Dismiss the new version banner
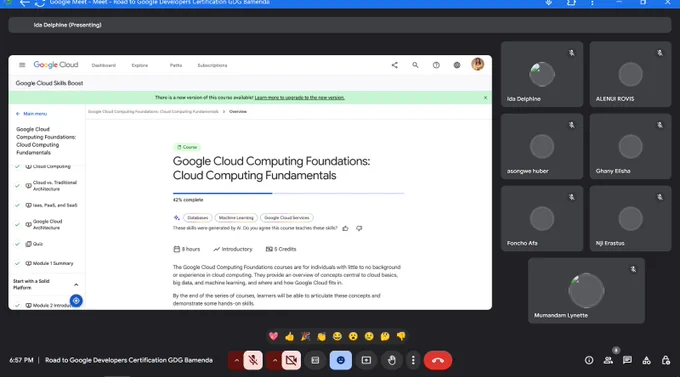This screenshot has width=680, height=377. (x=485, y=98)
